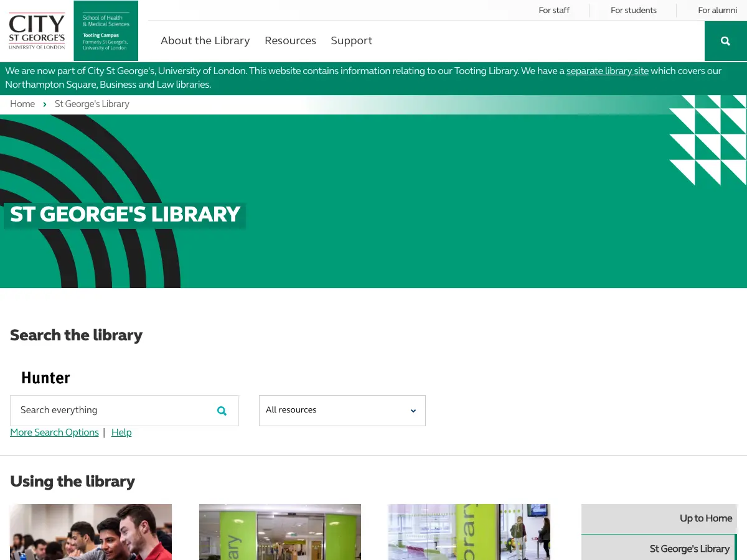
Task: Click the Search the library heading
Action: [76, 335]
